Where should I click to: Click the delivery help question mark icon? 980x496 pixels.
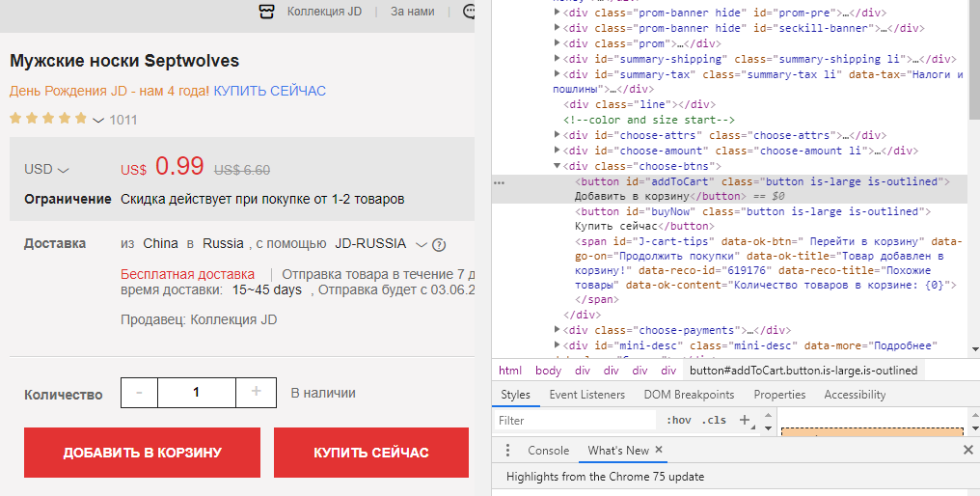[440, 244]
